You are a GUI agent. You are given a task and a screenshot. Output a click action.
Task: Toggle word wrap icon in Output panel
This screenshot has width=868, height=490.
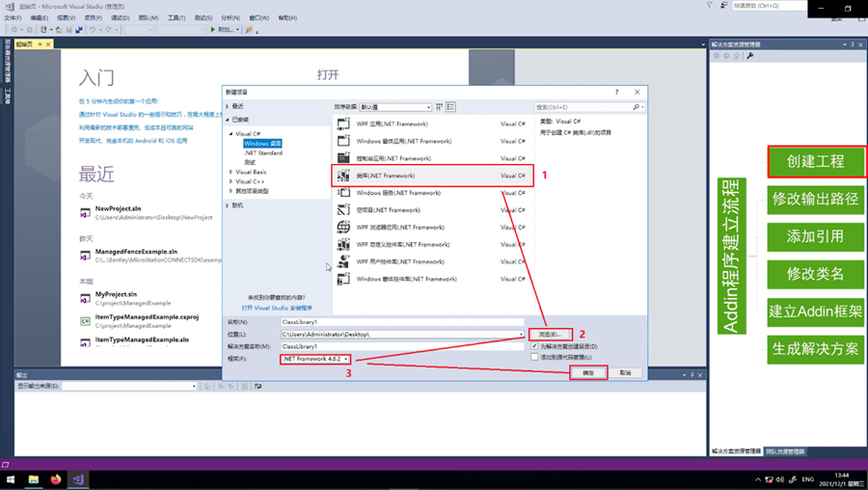(x=258, y=386)
